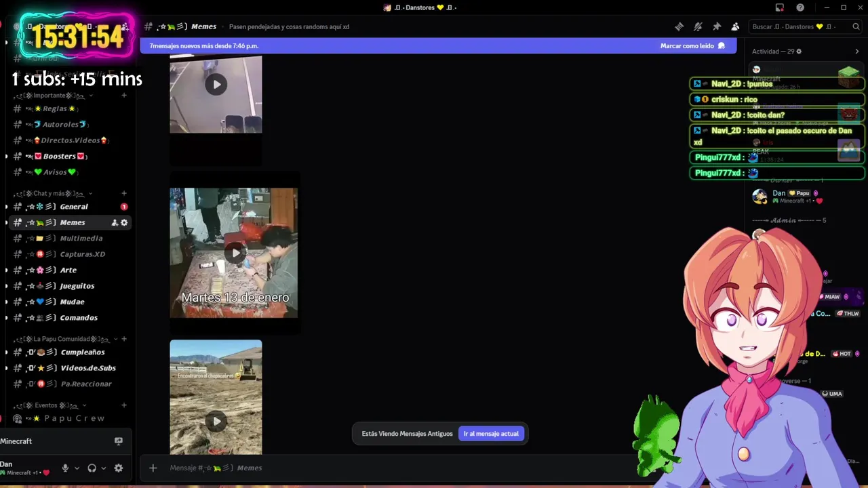Click the plus attachment icon in message box
This screenshot has width=868, height=488.
pyautogui.click(x=153, y=468)
